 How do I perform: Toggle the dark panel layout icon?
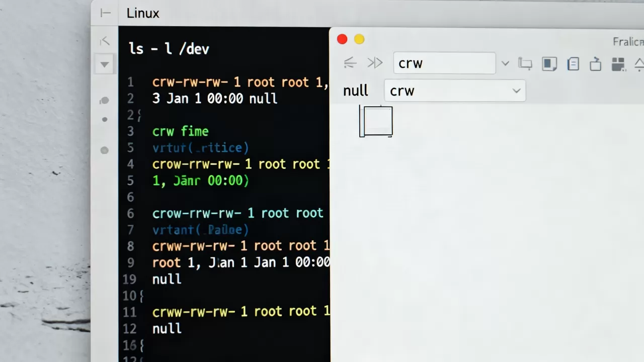[x=549, y=64]
